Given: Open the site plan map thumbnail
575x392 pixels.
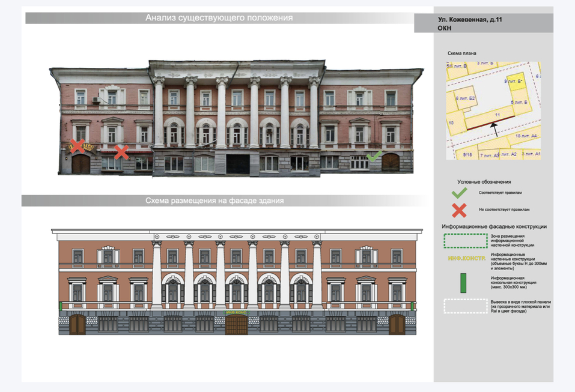Looking at the screenshot, I should tap(493, 109).
